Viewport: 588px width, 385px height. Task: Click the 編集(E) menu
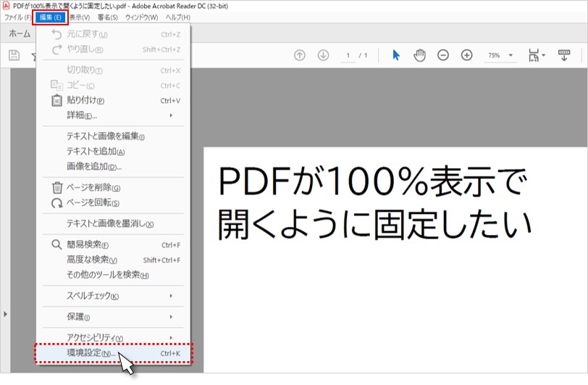pyautogui.click(x=50, y=17)
